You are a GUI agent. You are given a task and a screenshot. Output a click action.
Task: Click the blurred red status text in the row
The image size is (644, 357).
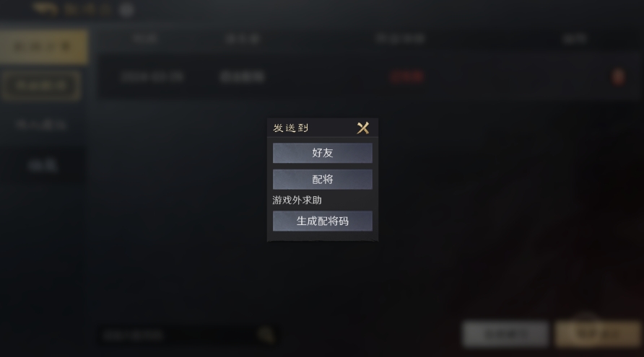[x=406, y=76]
